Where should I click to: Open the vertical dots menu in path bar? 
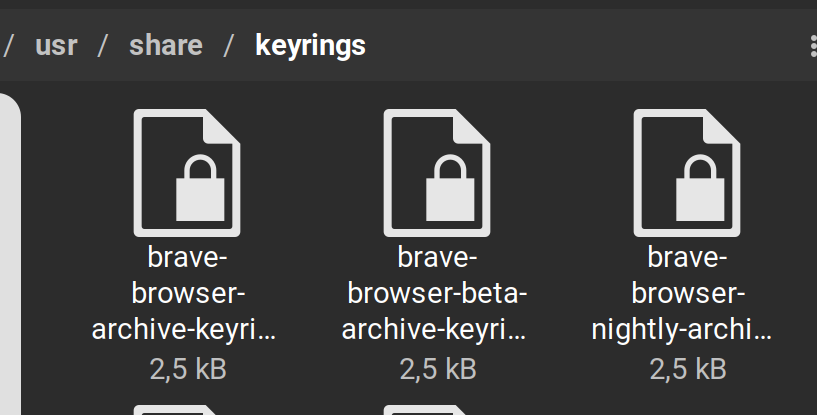point(813,46)
